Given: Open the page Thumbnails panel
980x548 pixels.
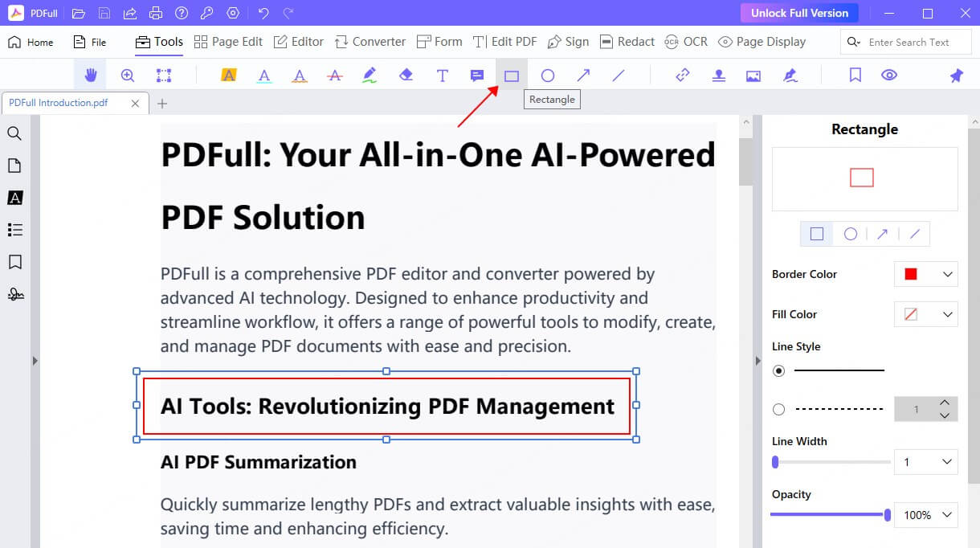Looking at the screenshot, I should click(x=15, y=166).
